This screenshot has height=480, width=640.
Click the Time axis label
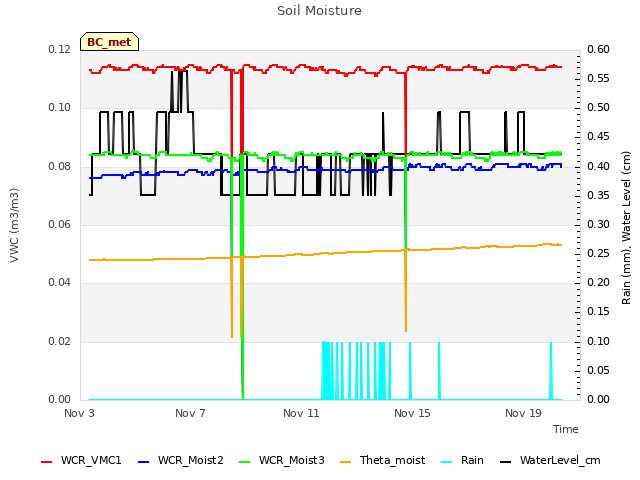pos(566,429)
